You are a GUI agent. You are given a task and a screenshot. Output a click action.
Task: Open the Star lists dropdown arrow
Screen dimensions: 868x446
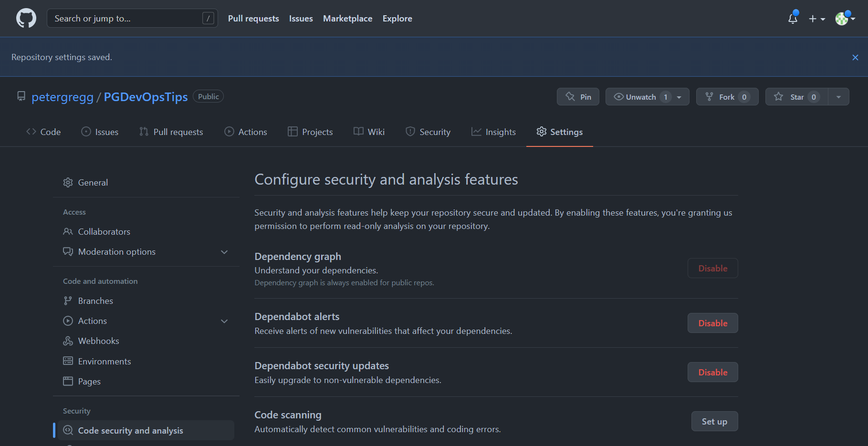pos(838,97)
